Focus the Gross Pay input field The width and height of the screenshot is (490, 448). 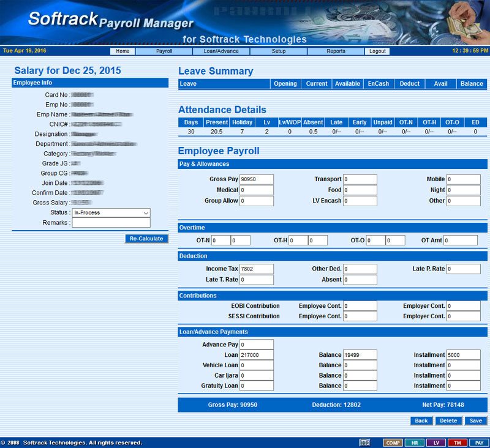point(257,179)
